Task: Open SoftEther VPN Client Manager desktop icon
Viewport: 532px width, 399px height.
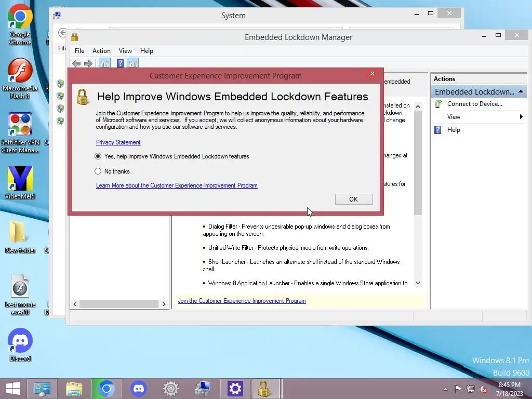Action: (x=20, y=132)
